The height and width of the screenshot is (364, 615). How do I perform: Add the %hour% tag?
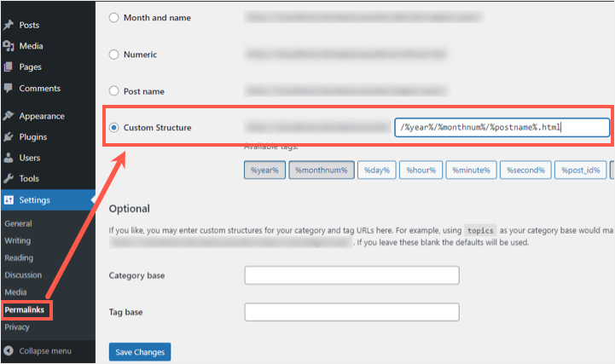(x=421, y=170)
